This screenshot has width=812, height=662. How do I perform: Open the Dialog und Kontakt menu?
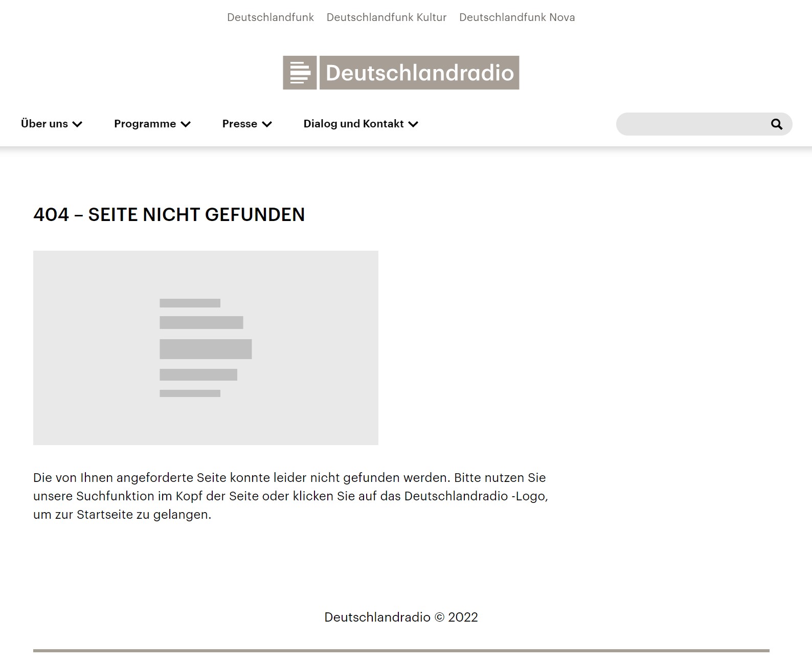361,124
